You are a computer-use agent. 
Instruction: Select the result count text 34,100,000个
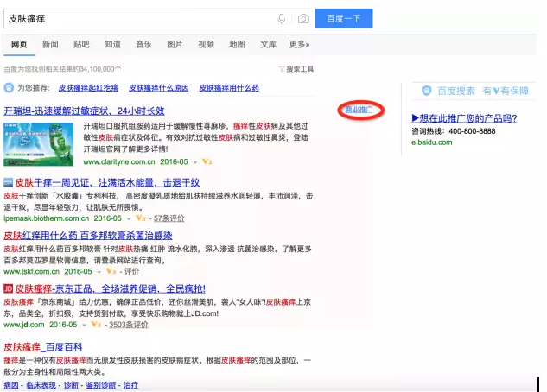click(x=100, y=69)
